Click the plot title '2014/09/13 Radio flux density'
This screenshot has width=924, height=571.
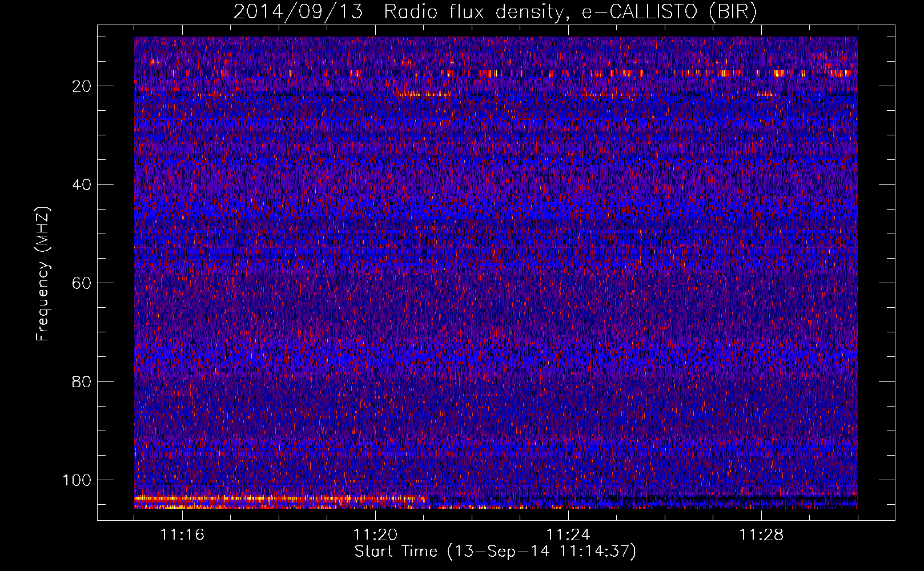point(399,12)
